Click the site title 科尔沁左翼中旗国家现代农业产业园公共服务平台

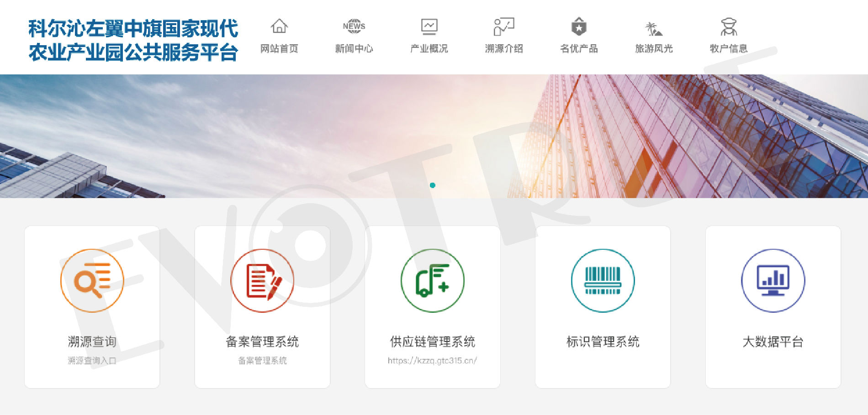click(133, 40)
